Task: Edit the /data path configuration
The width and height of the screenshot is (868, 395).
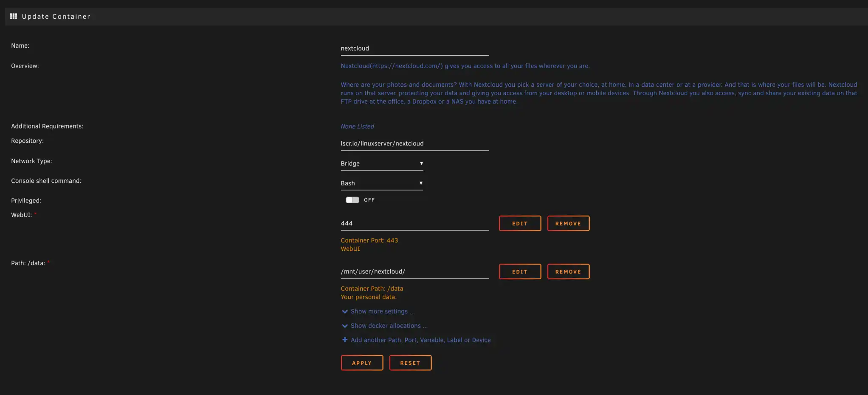Action: tap(519, 272)
